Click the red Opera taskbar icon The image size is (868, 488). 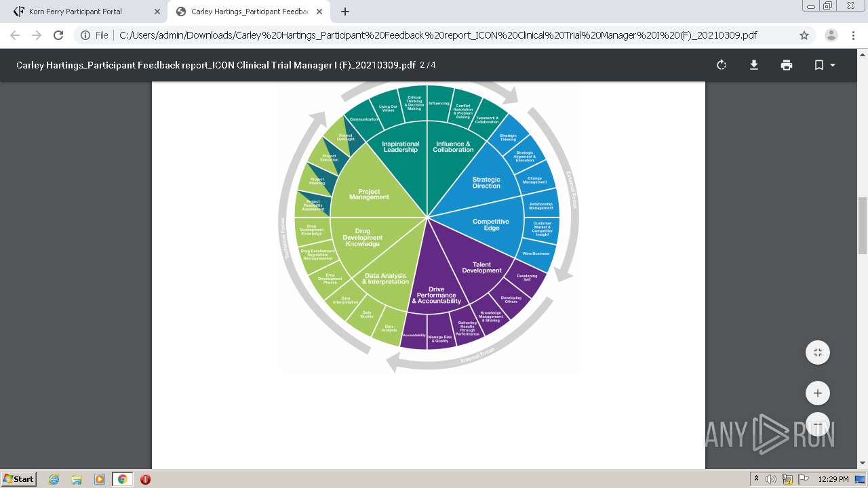[145, 479]
